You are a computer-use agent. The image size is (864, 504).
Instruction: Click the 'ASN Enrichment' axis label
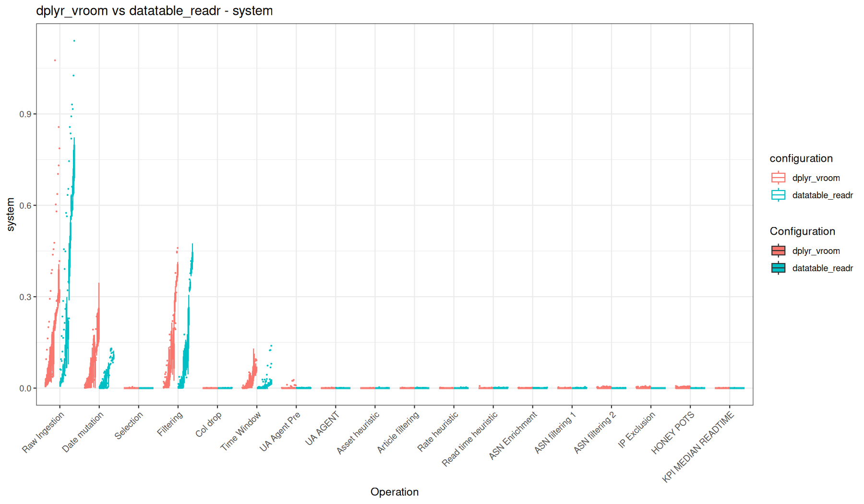coord(513,436)
